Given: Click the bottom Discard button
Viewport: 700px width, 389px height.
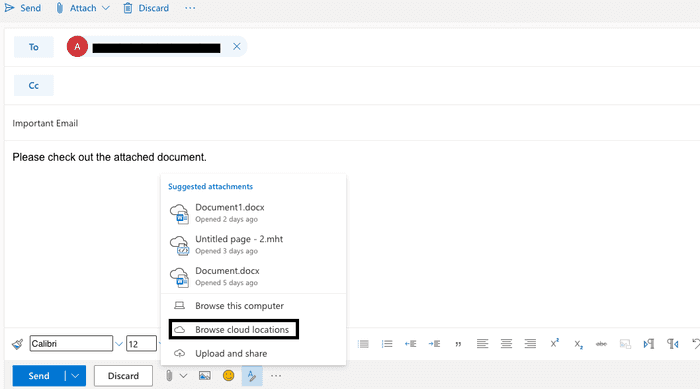Looking at the screenshot, I should pos(123,376).
